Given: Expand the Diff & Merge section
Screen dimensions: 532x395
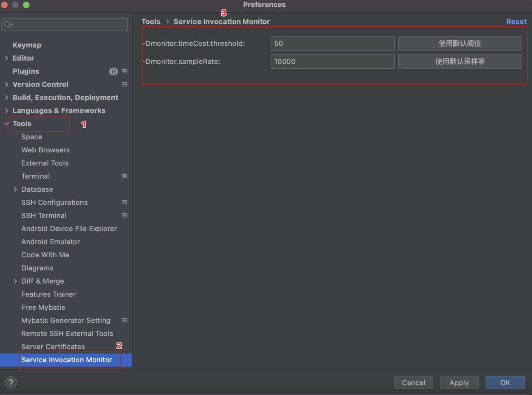Looking at the screenshot, I should [x=15, y=281].
